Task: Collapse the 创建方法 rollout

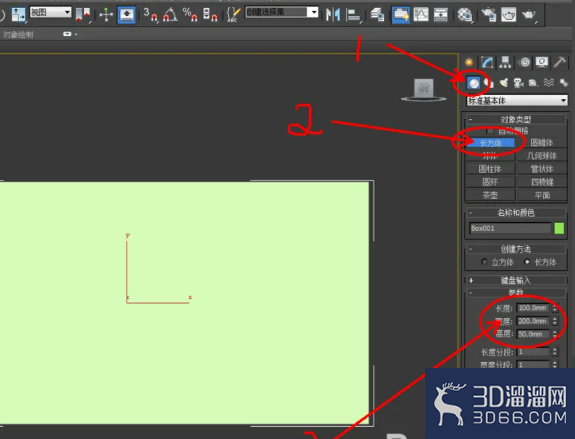Action: (516, 249)
